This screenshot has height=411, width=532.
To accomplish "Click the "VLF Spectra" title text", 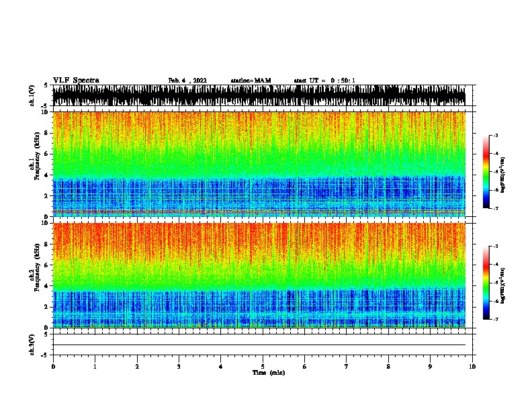I will coord(76,81).
